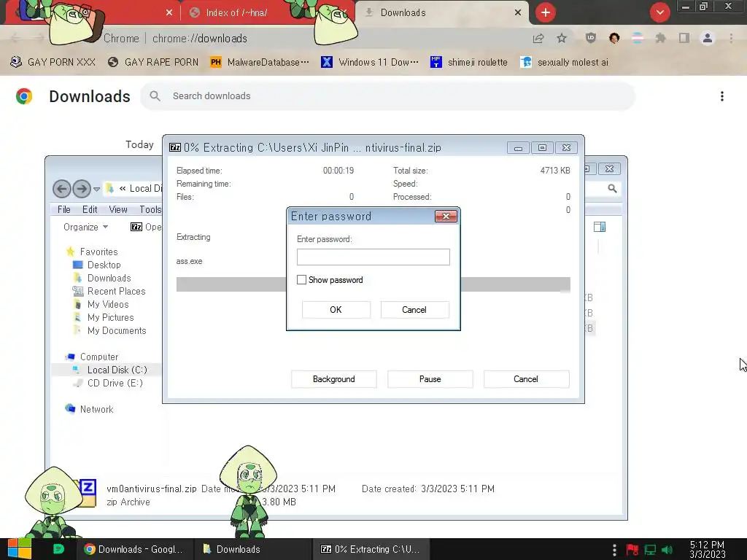Send the 7-Zip extraction to Background
Viewport: 747px width, 560px height.
[333, 379]
